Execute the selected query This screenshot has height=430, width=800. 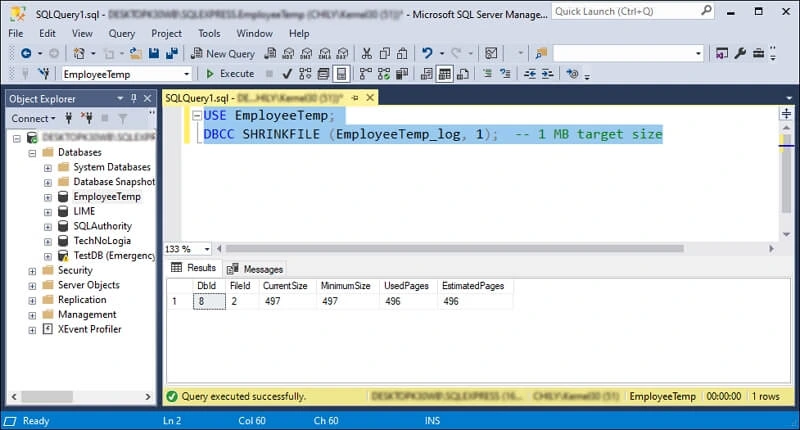click(x=230, y=74)
